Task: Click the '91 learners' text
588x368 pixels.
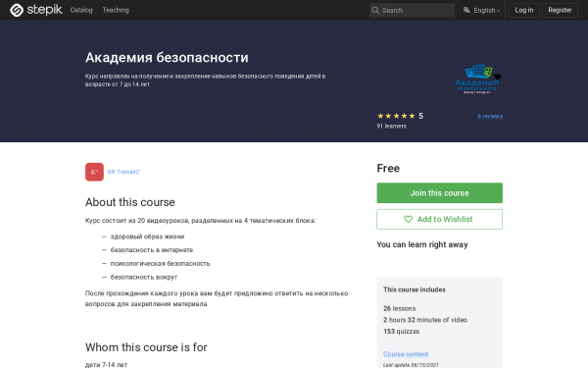Action: (391, 127)
